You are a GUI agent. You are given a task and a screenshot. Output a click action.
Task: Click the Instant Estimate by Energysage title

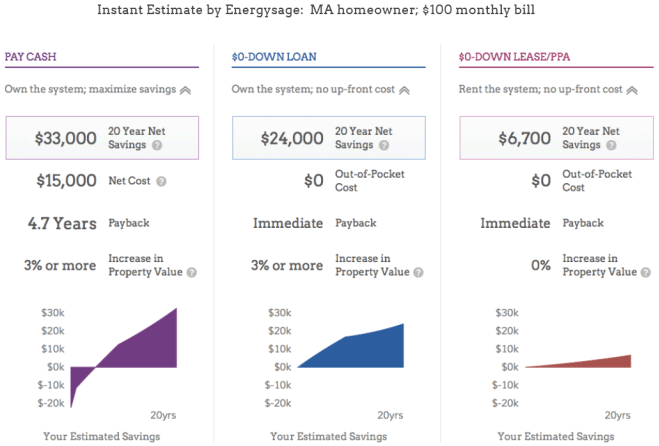(x=328, y=10)
